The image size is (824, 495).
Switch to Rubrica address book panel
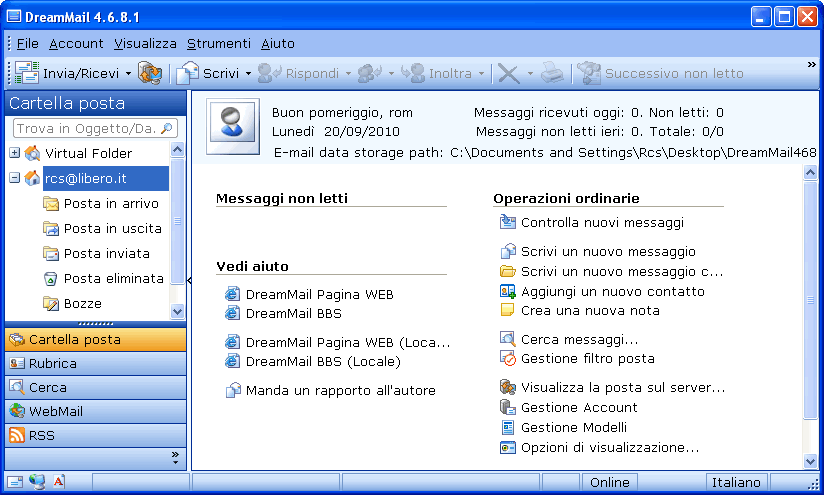96,364
